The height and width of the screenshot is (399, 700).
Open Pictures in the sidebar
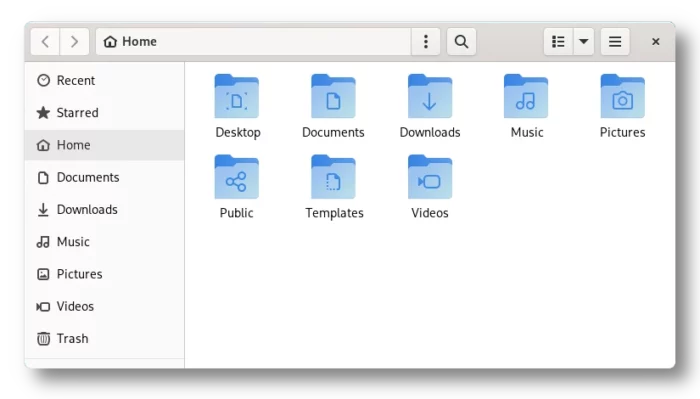[x=104, y=274]
